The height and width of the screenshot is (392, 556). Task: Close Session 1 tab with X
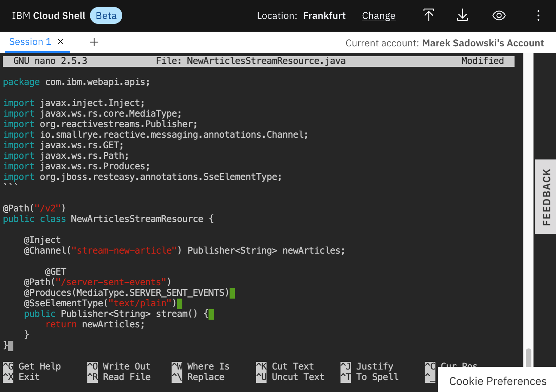click(x=60, y=42)
